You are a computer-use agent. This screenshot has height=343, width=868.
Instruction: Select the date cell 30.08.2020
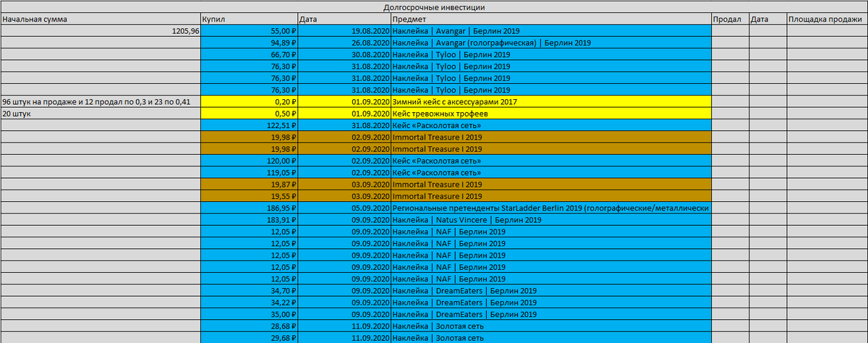click(344, 54)
